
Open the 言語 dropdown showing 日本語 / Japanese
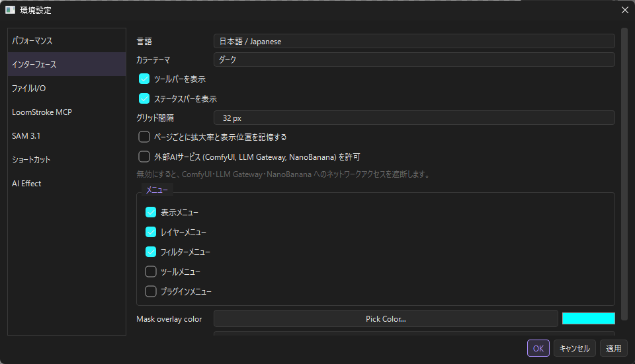414,41
